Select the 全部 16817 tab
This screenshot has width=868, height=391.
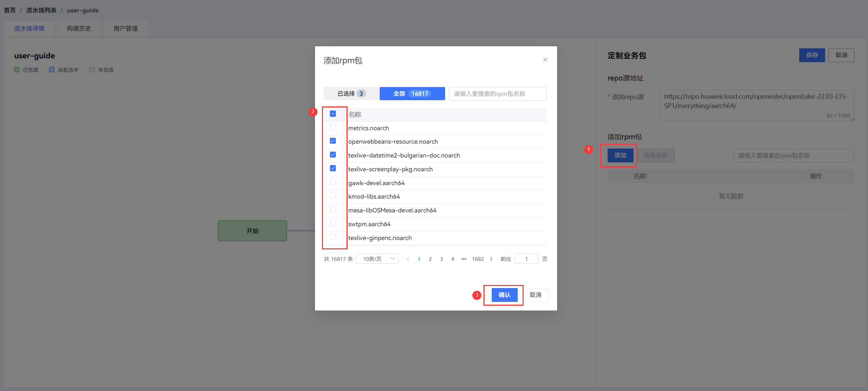[412, 94]
